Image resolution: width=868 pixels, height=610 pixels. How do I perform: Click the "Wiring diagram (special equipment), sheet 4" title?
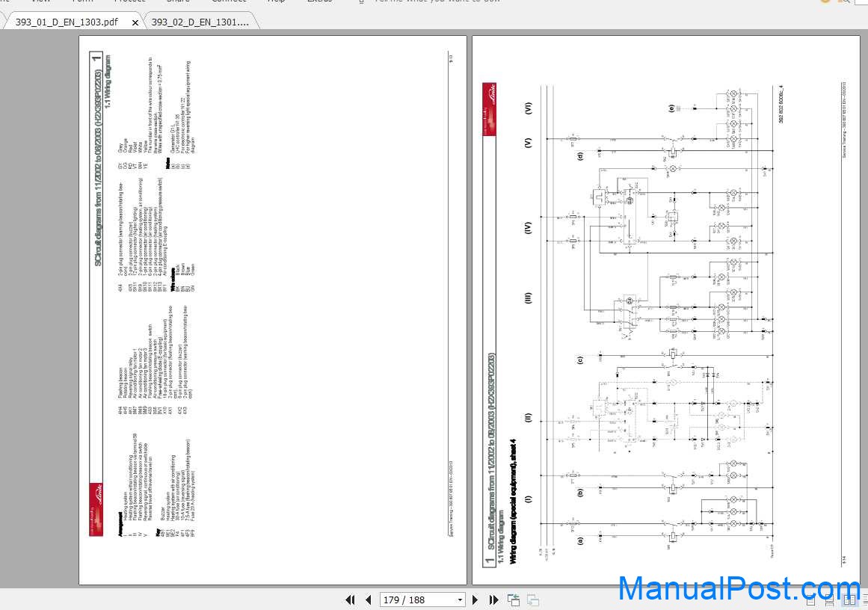(513, 502)
